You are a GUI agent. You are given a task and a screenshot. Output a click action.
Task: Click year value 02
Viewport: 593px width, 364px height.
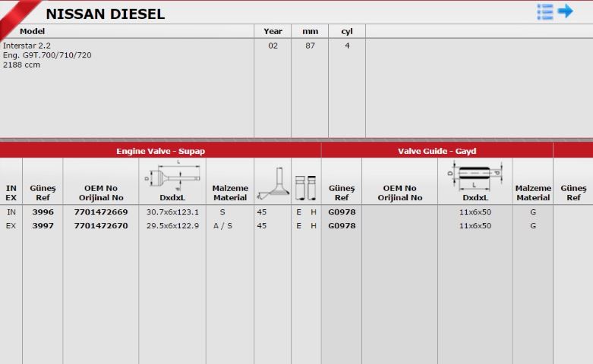pos(273,45)
